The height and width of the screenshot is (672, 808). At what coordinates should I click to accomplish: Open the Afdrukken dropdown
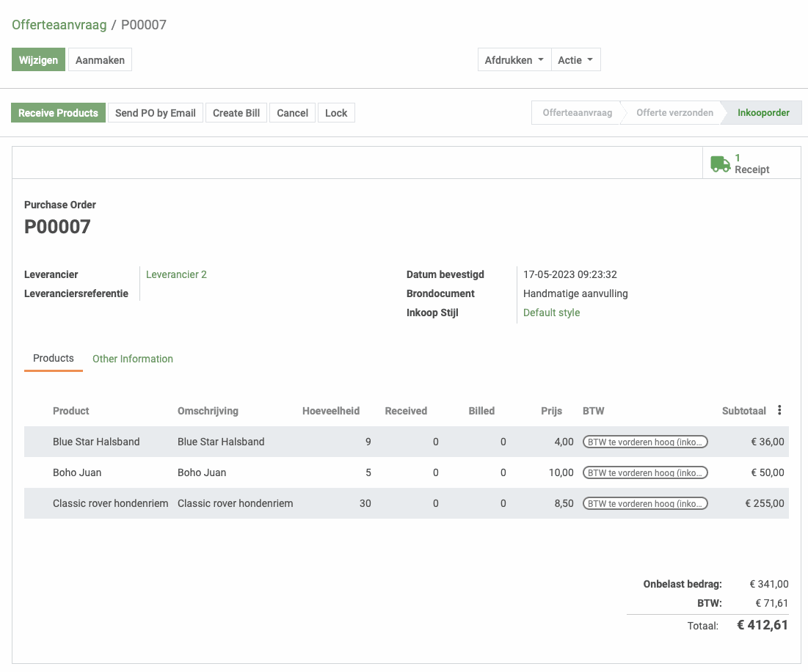(514, 59)
